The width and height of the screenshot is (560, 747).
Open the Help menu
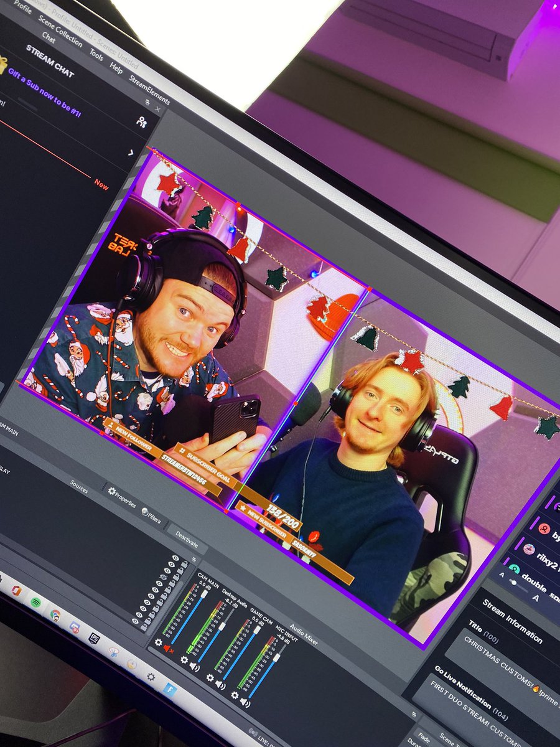[x=116, y=67]
